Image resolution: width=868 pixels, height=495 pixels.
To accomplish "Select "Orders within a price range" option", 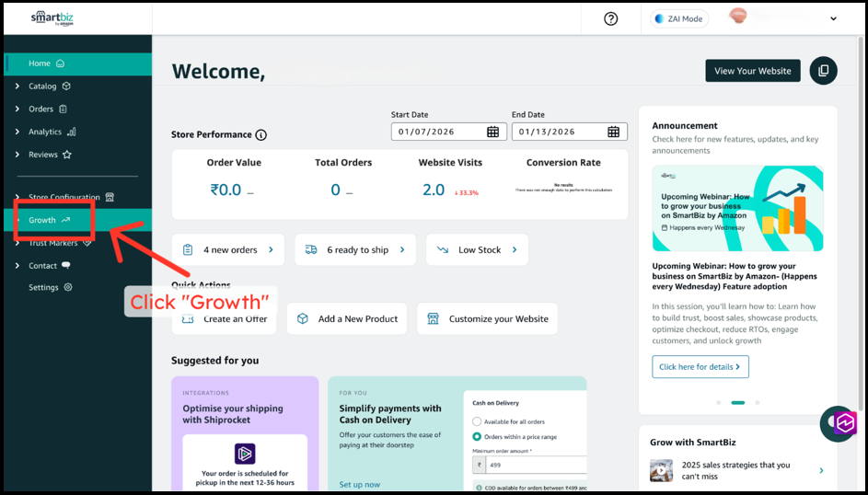I will tap(477, 436).
